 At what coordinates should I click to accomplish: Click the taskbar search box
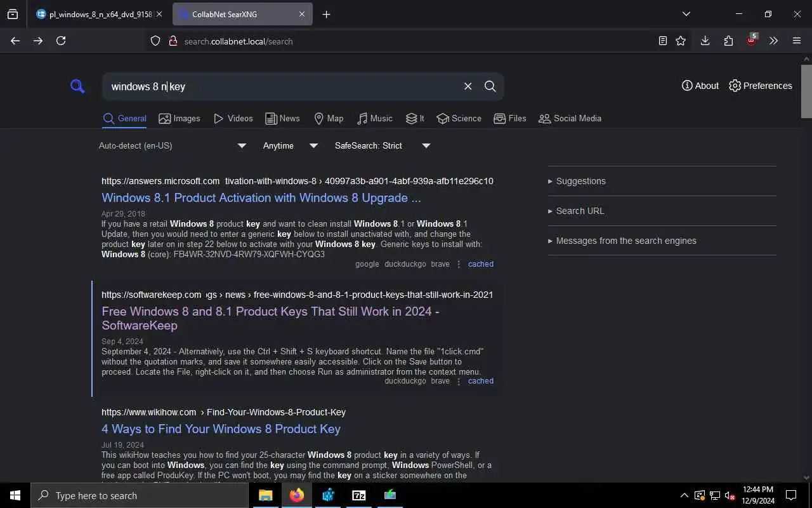pyautogui.click(x=140, y=495)
